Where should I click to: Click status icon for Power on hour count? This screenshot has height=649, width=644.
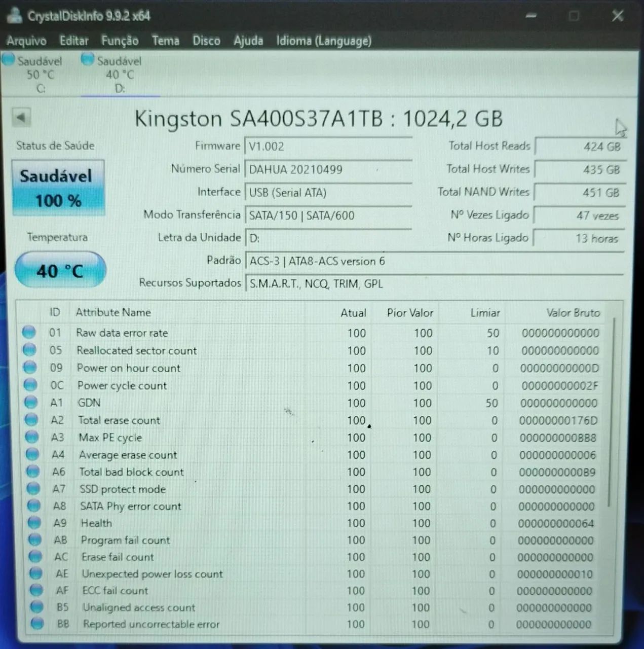click(x=30, y=367)
